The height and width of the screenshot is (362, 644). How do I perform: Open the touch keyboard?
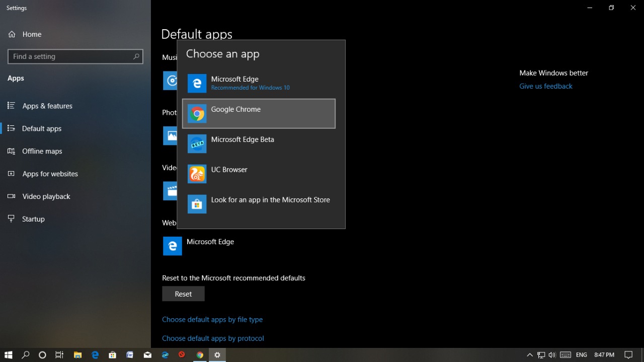pyautogui.click(x=566, y=355)
